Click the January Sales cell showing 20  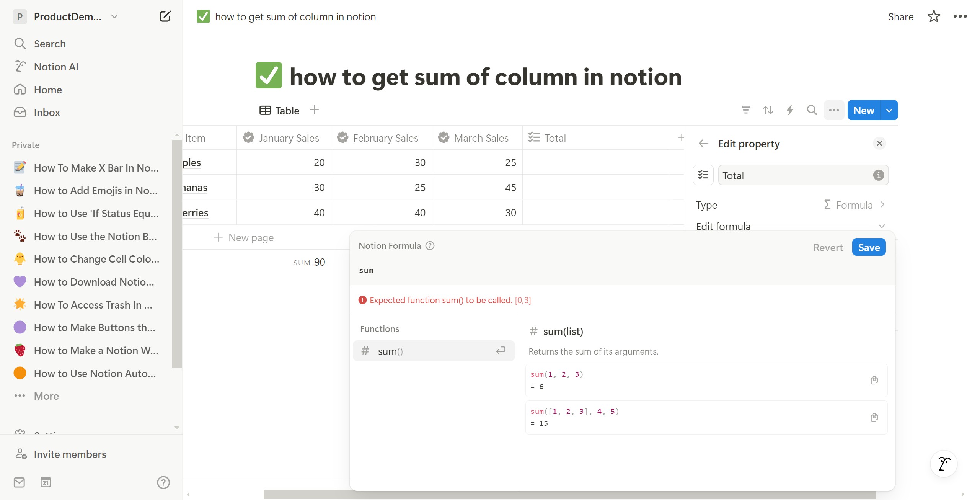[x=284, y=162]
